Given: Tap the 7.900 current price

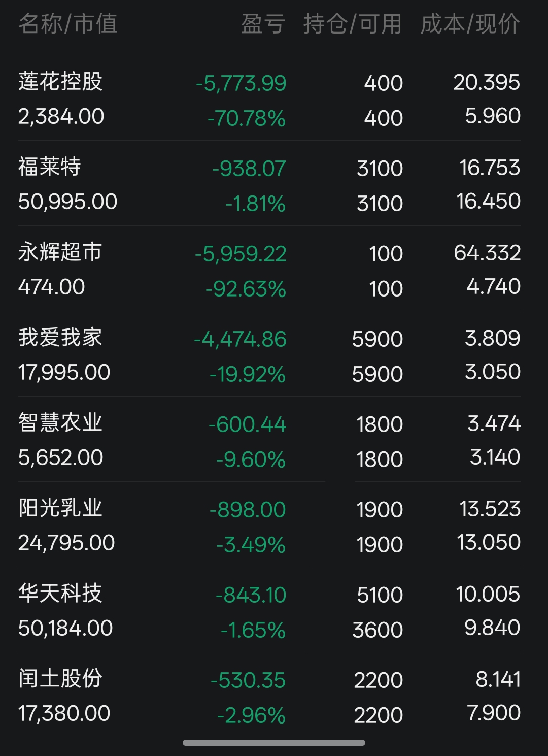Looking at the screenshot, I should [494, 713].
